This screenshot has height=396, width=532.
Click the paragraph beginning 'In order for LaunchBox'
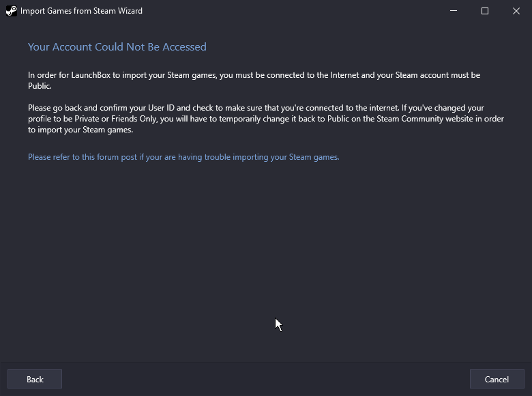point(254,81)
